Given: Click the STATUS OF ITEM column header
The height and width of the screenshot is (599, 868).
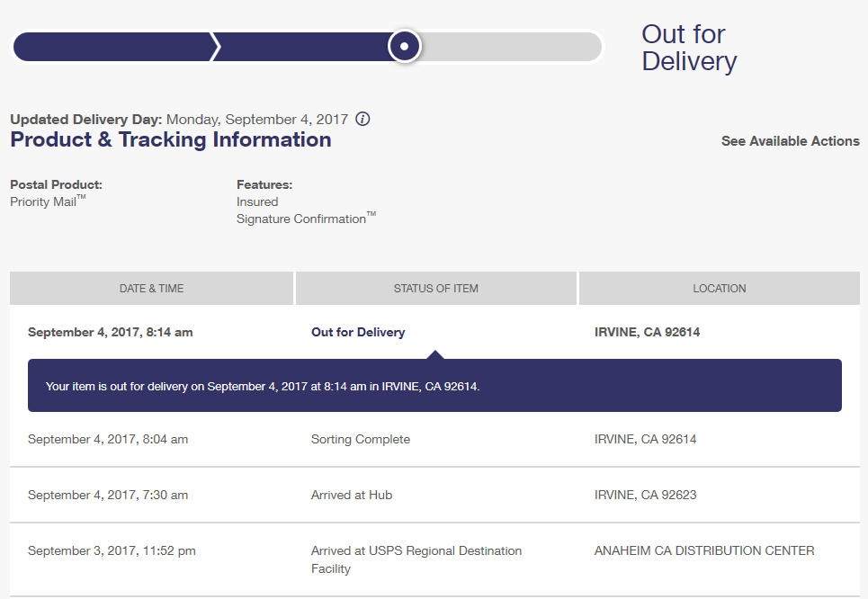Looking at the screenshot, I should click(435, 289).
